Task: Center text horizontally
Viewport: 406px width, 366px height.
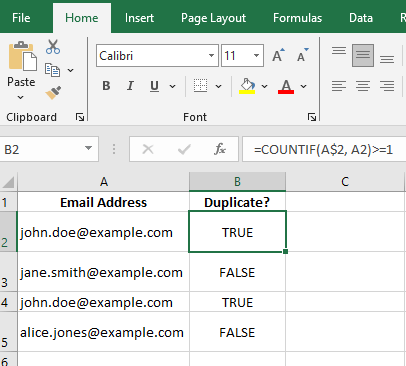Action: pos(363,86)
